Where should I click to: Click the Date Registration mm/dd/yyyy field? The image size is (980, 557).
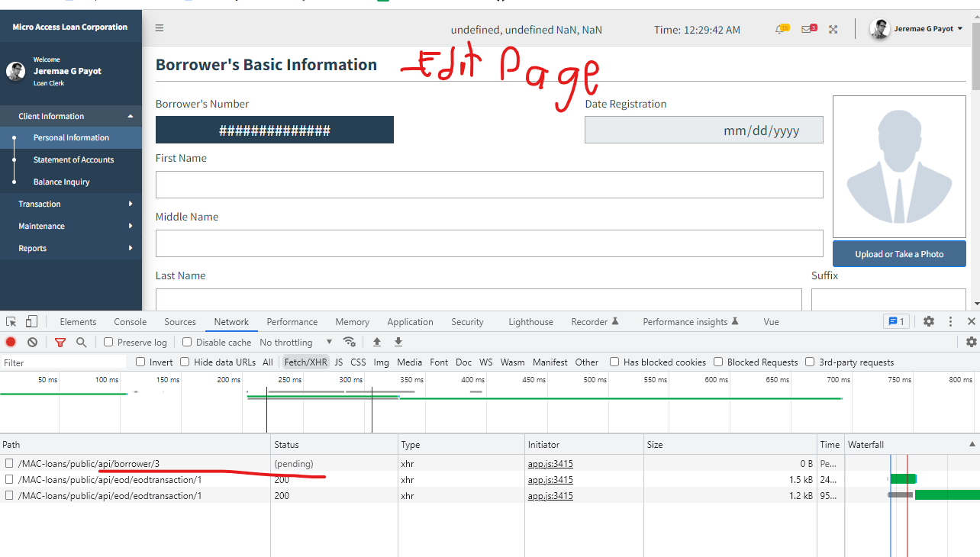[704, 129]
